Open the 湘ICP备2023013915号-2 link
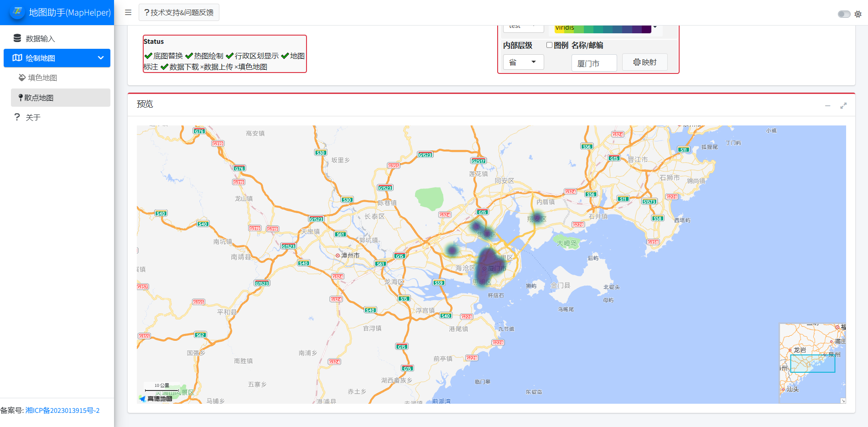This screenshot has width=868, height=427. tap(62, 410)
